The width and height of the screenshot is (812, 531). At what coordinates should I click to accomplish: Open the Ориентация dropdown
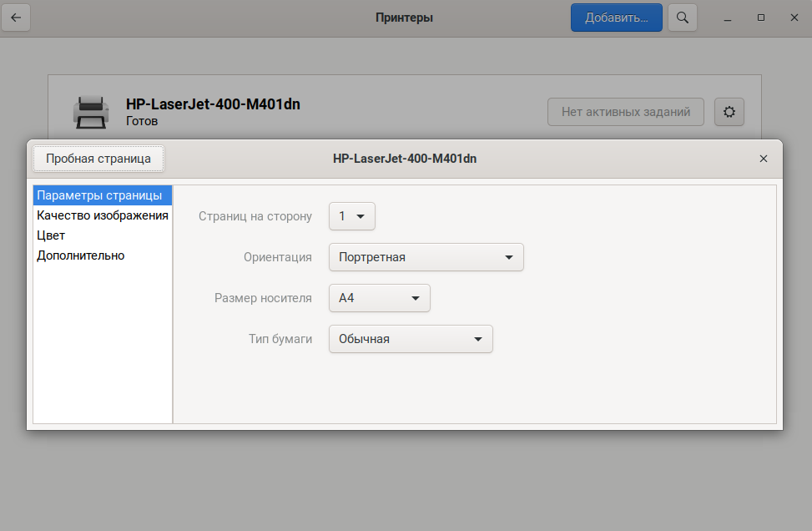click(x=426, y=257)
